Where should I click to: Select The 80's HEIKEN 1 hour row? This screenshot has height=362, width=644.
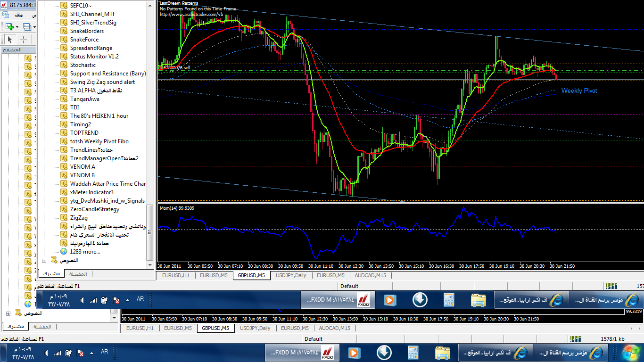pyautogui.click(x=99, y=116)
